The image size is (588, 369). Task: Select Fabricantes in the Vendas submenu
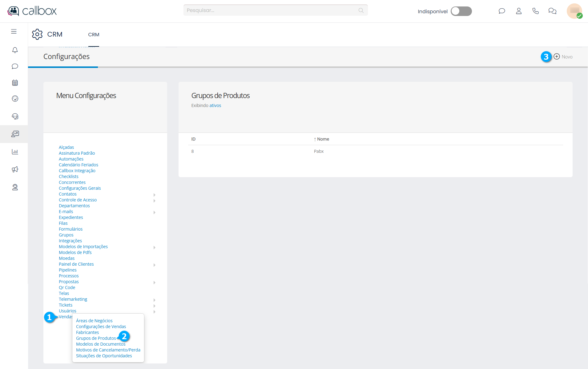pos(87,332)
